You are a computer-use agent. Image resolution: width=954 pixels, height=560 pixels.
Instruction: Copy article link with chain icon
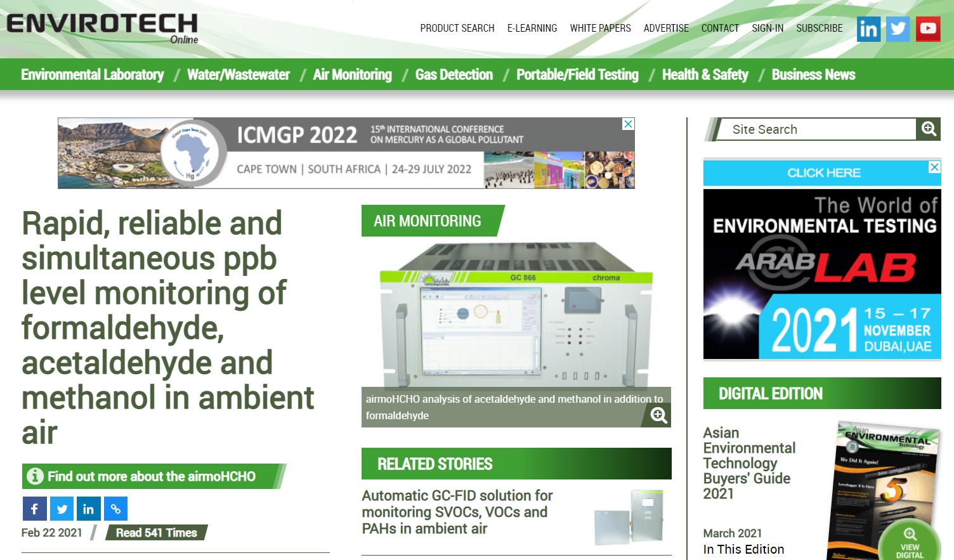[115, 509]
